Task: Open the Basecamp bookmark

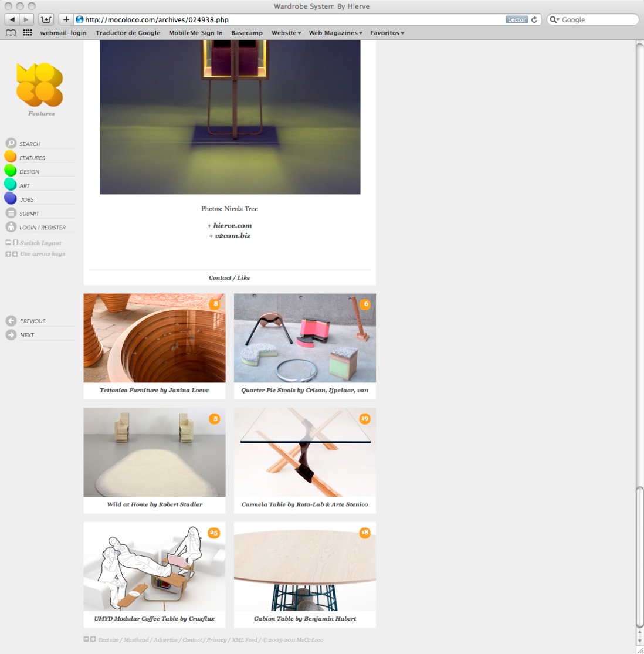Action: click(x=247, y=33)
